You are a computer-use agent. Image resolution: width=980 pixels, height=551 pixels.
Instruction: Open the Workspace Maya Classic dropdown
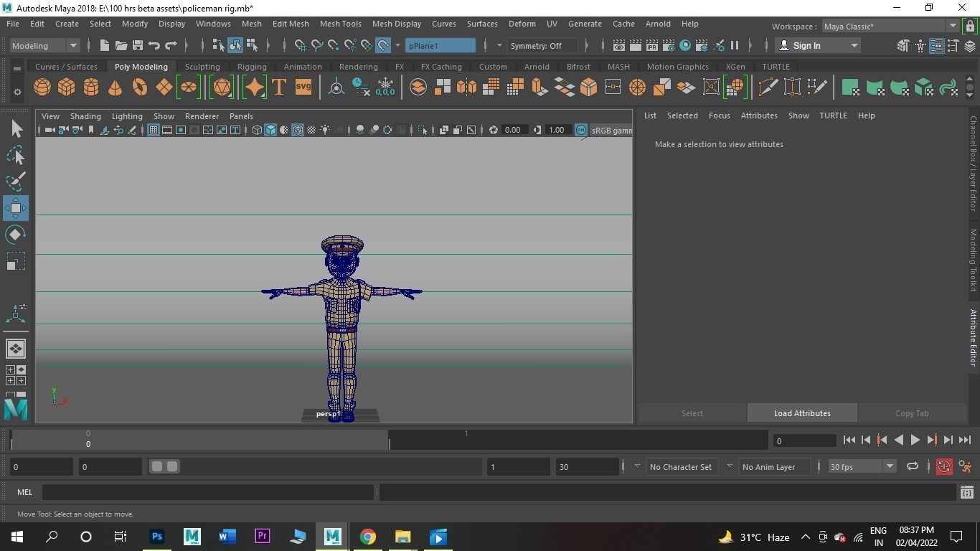click(x=890, y=26)
